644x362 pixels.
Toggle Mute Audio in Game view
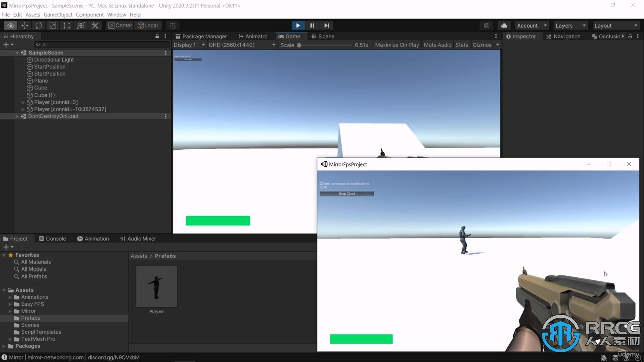tap(438, 45)
